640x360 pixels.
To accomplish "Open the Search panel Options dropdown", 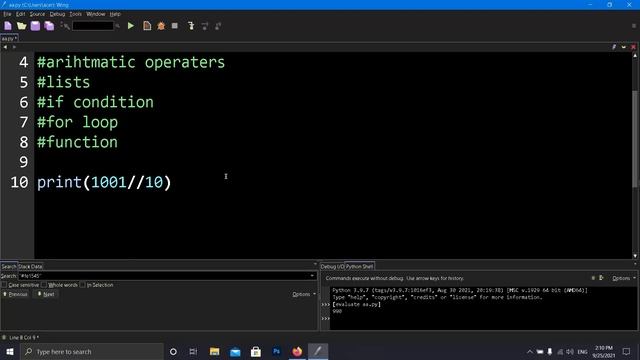I will [304, 294].
